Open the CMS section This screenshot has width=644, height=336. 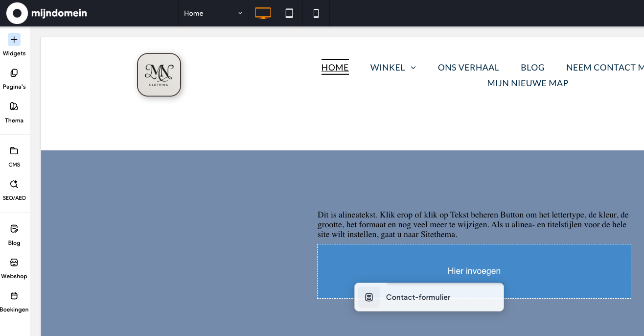[14, 156]
